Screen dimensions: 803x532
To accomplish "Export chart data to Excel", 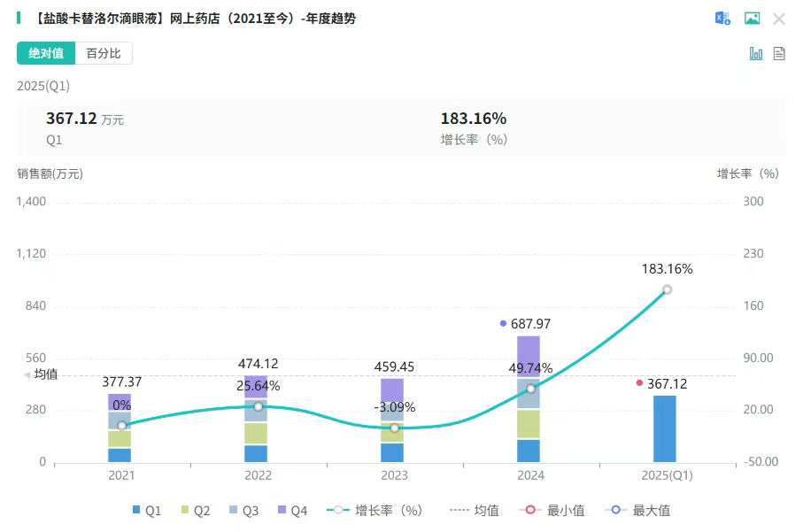I will (722, 19).
